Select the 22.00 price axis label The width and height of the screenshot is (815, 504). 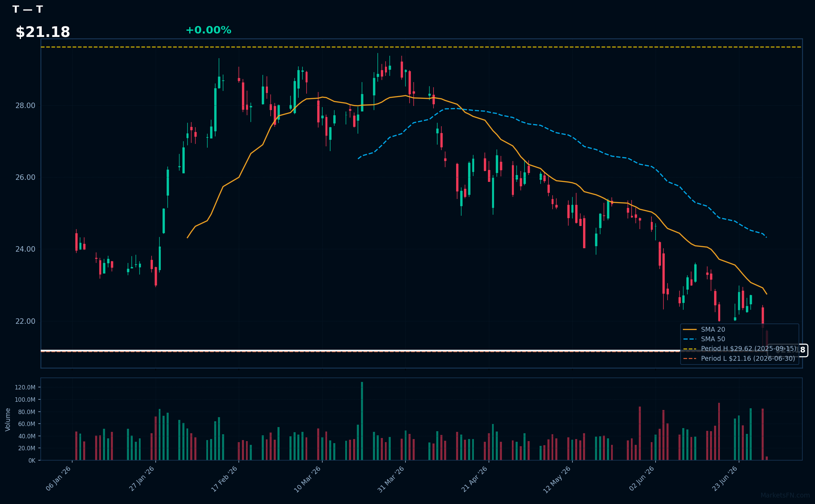25,321
